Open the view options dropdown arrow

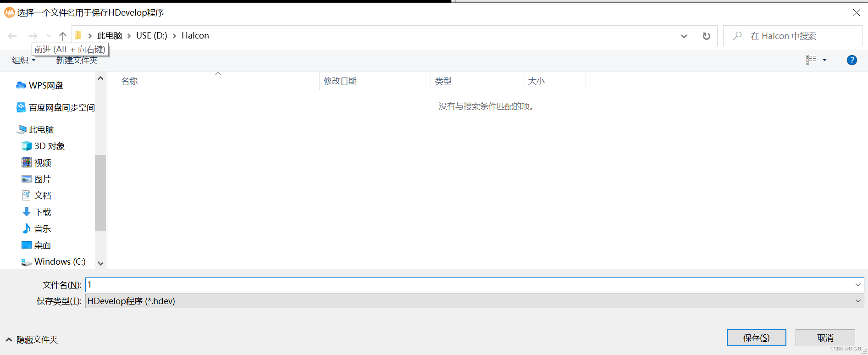coord(824,60)
